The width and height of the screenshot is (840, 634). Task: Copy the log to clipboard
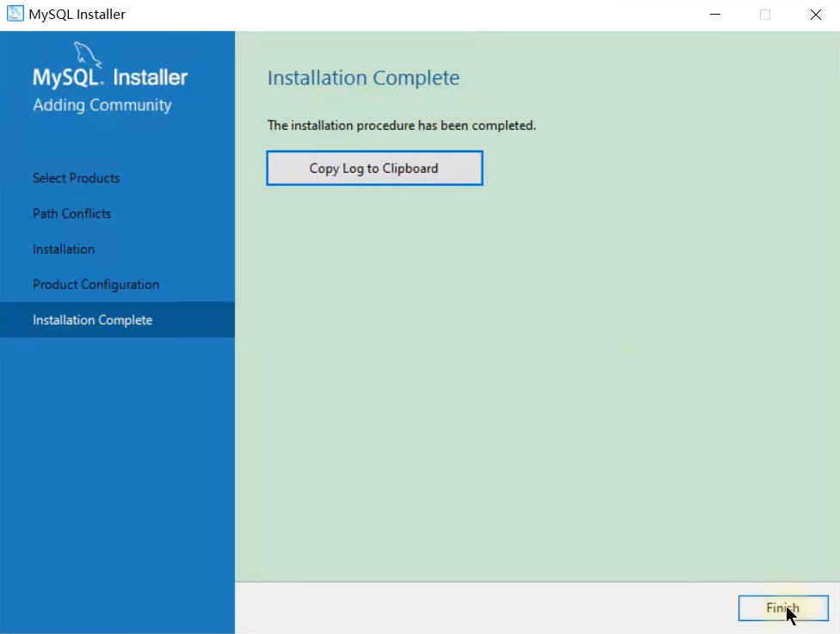(x=374, y=168)
